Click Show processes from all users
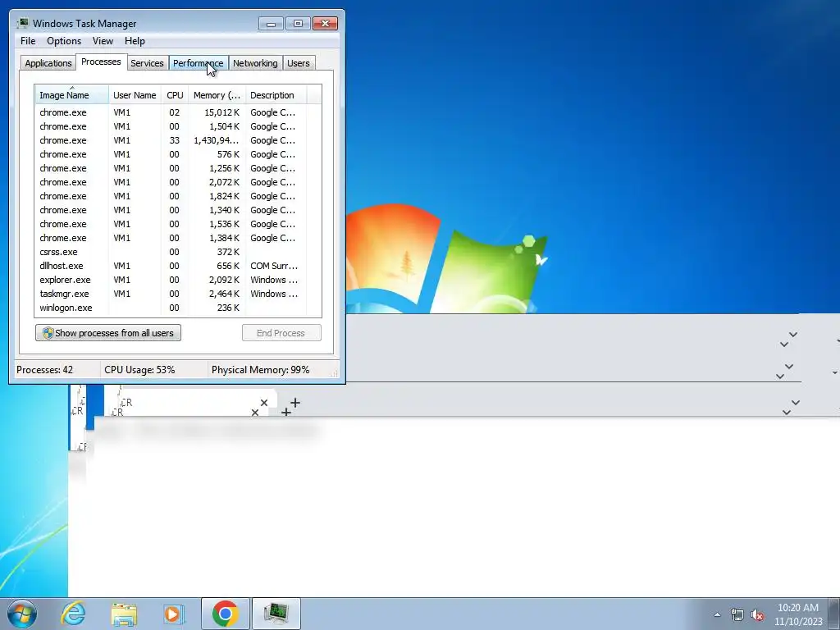Screen dimensions: 840x630 click(x=108, y=333)
